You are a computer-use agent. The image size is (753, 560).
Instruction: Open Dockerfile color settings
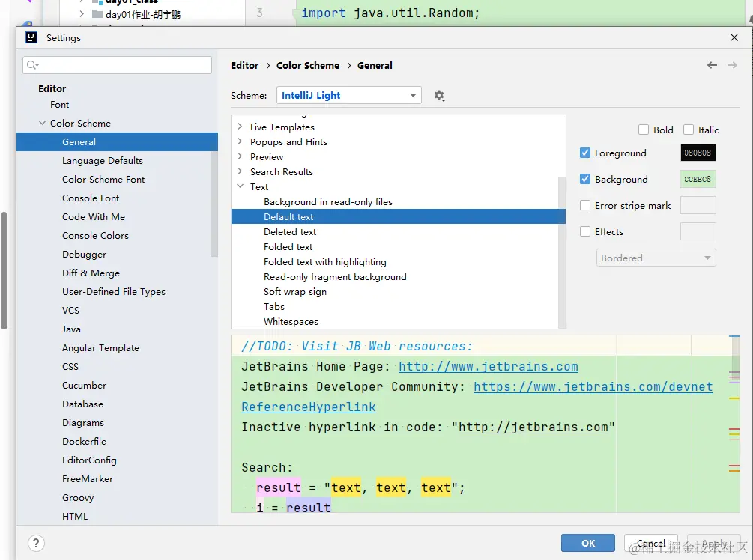pyautogui.click(x=84, y=442)
